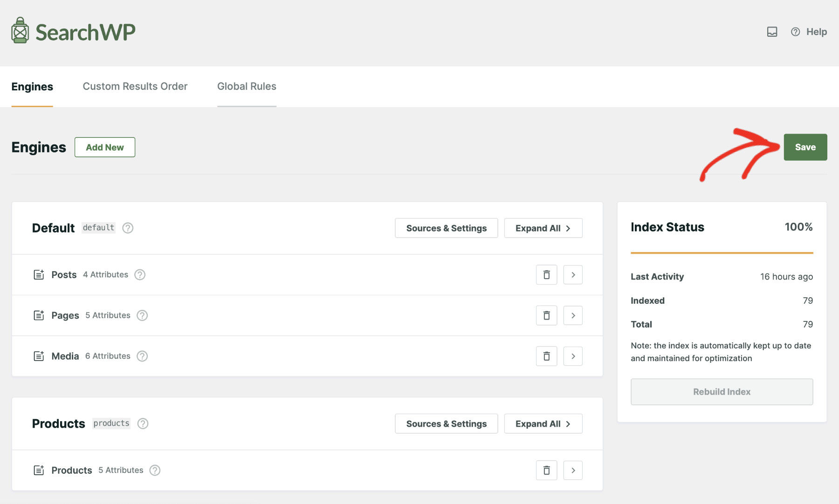Click the Help question mark icon
Viewport: 839px width, 504px height.
click(x=796, y=32)
